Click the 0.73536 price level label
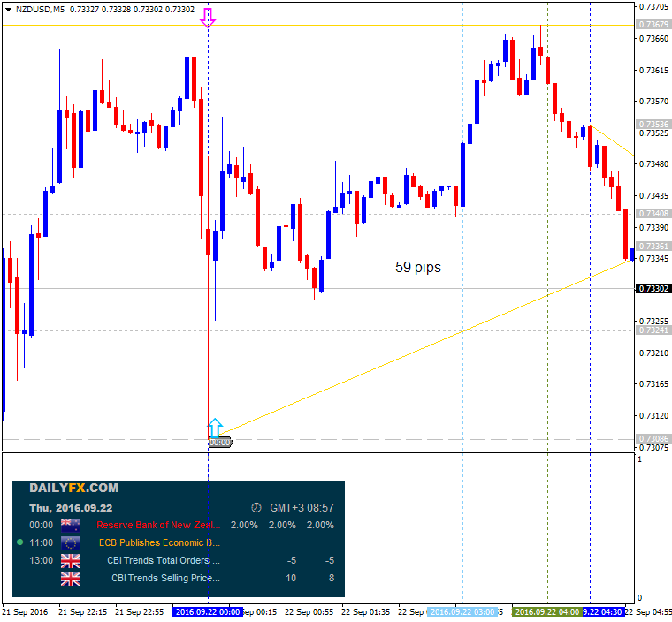This screenshot has height=622, width=672. click(x=653, y=125)
